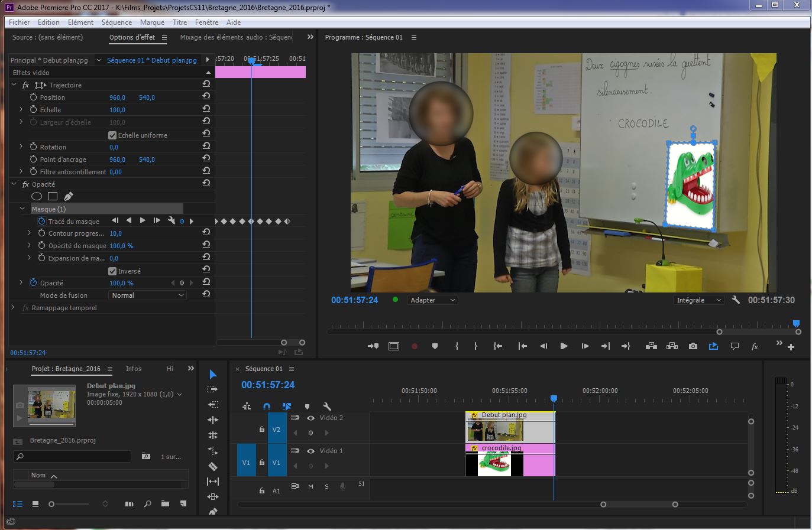Reset the Position parameter
The width and height of the screenshot is (812, 530).
click(x=206, y=97)
